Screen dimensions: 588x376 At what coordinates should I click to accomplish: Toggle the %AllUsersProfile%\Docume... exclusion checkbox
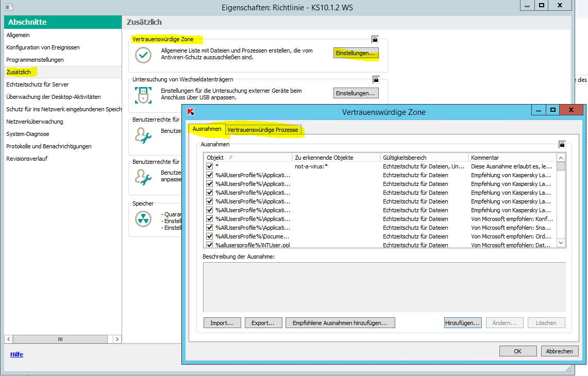pos(209,236)
